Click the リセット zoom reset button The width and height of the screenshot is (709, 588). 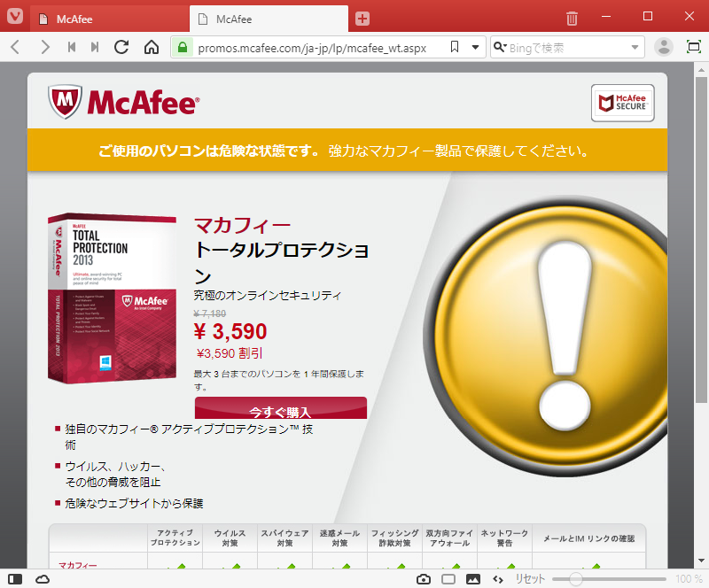click(x=530, y=579)
